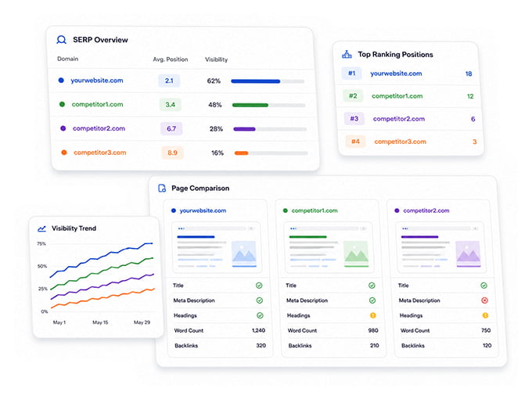Click Backlinks value 120
Image resolution: width=532 pixels, height=399 pixels.
coord(487,345)
